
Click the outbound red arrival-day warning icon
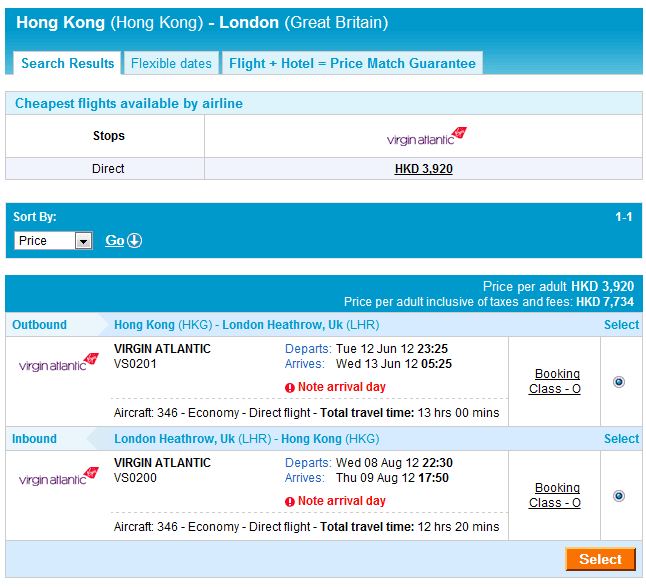click(290, 387)
